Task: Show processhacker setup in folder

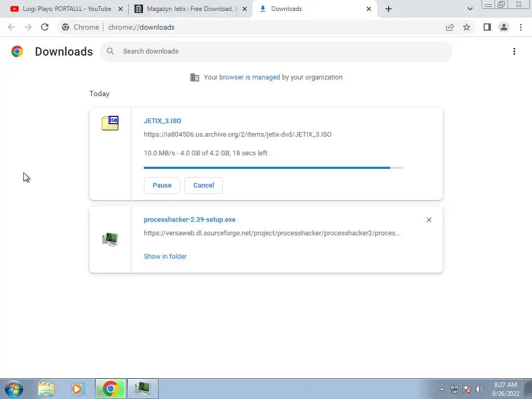Action: point(165,257)
